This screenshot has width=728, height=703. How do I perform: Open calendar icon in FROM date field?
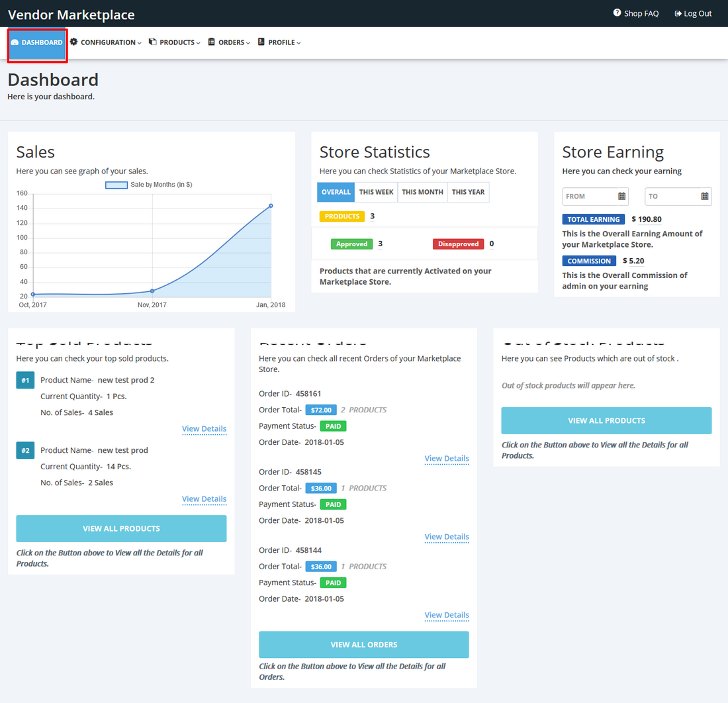tap(621, 196)
